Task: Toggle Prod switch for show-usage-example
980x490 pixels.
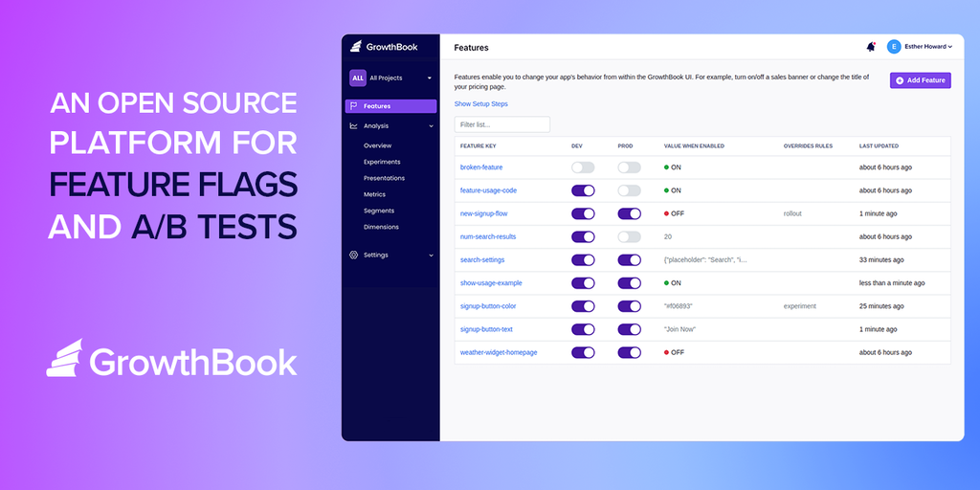Action: [630, 283]
